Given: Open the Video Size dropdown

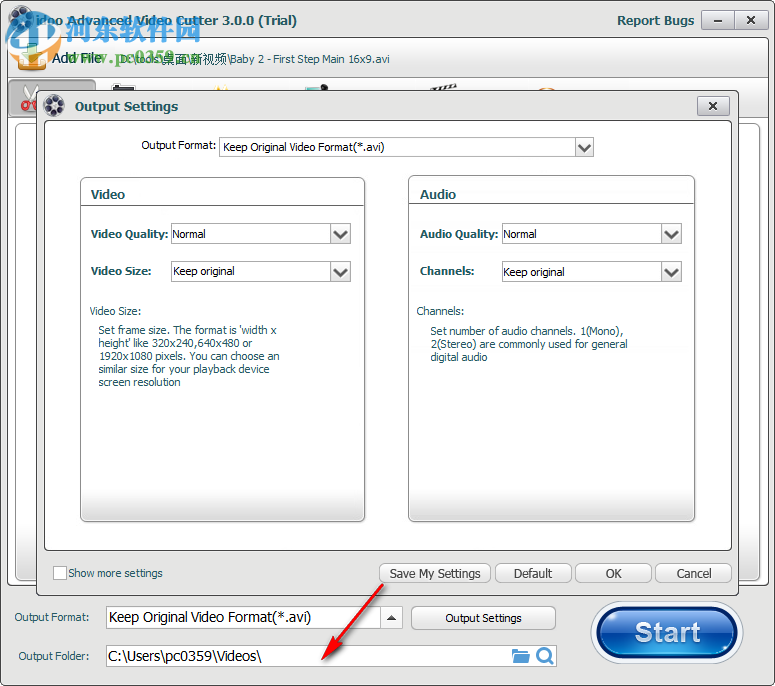Looking at the screenshot, I should 341,271.
